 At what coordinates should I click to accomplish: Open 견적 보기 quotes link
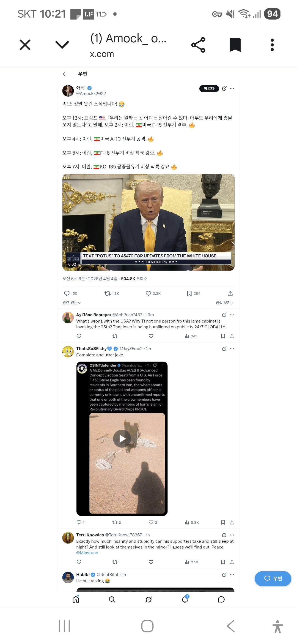point(224,303)
